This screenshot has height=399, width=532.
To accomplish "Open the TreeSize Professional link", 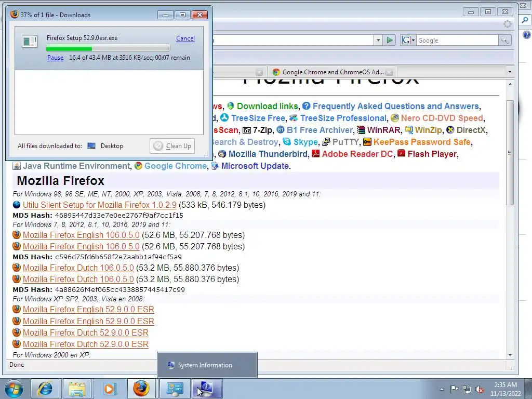I will tap(343, 118).
